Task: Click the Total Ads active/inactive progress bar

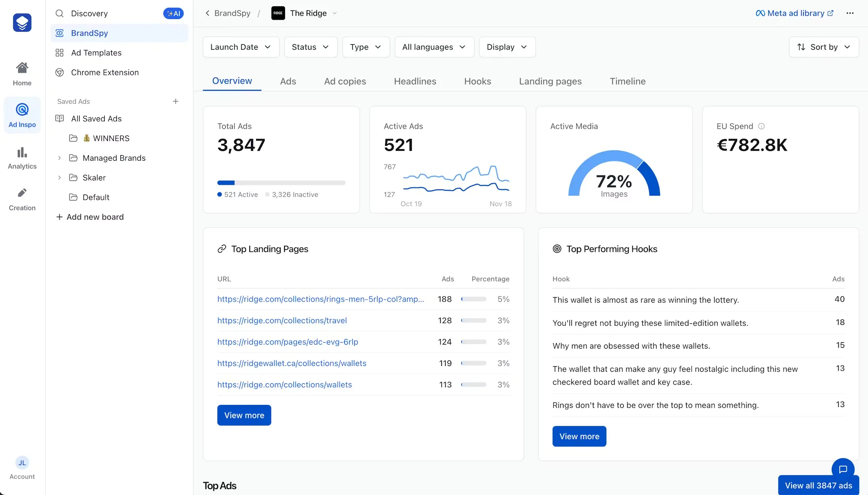Action: [281, 183]
